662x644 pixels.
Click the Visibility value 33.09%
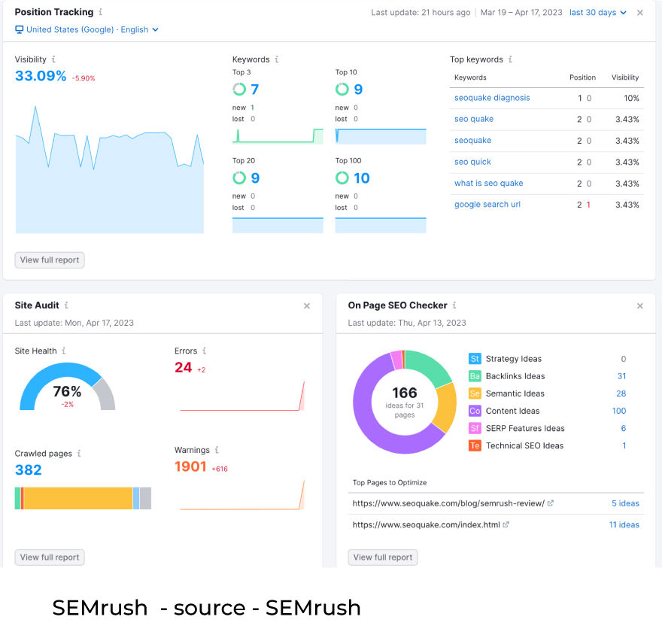coord(41,76)
